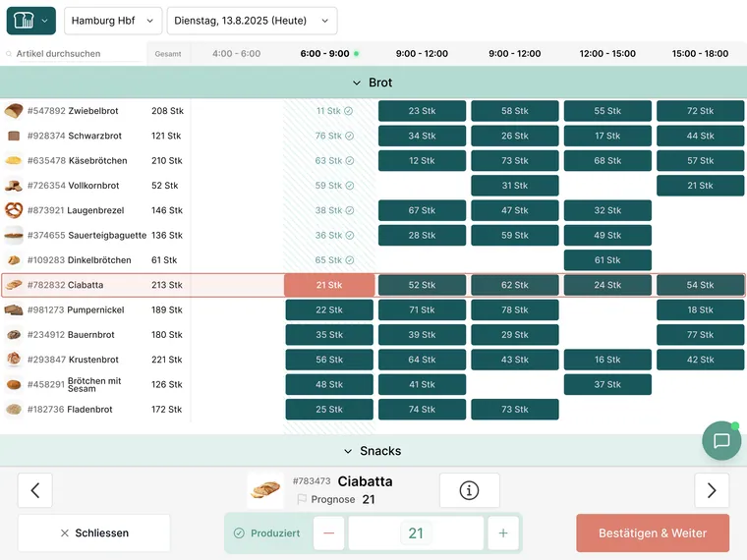The height and width of the screenshot is (560, 747).
Task: Click the 77 Stk Bauernbrot cell
Action: click(700, 335)
